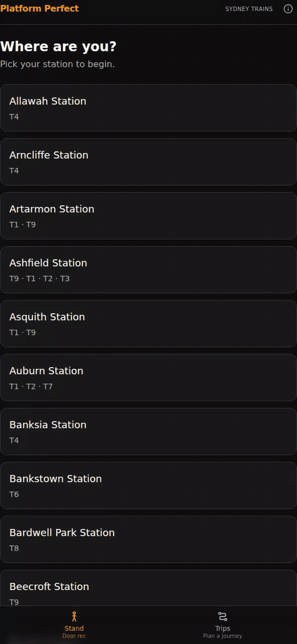
Task: Choose Artarmon Station card
Action: [x=148, y=216]
